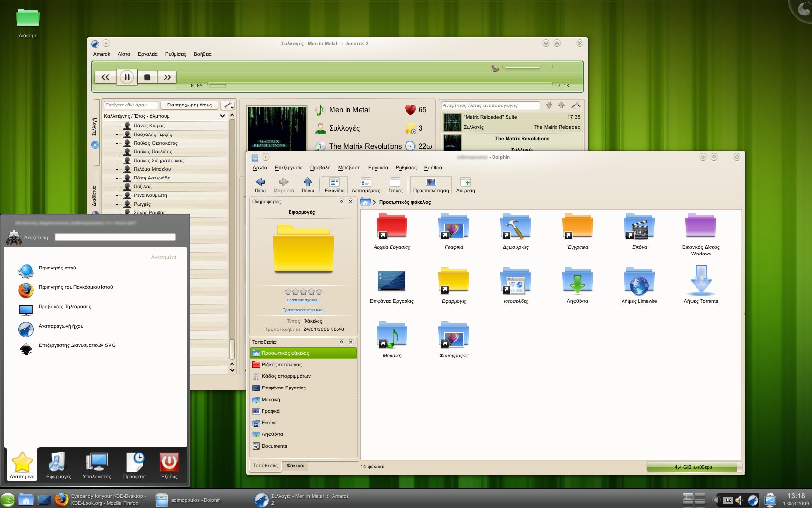Switch to Έξοδος tab in Kickoff menu
This screenshot has height=508, width=812.
pos(169,465)
